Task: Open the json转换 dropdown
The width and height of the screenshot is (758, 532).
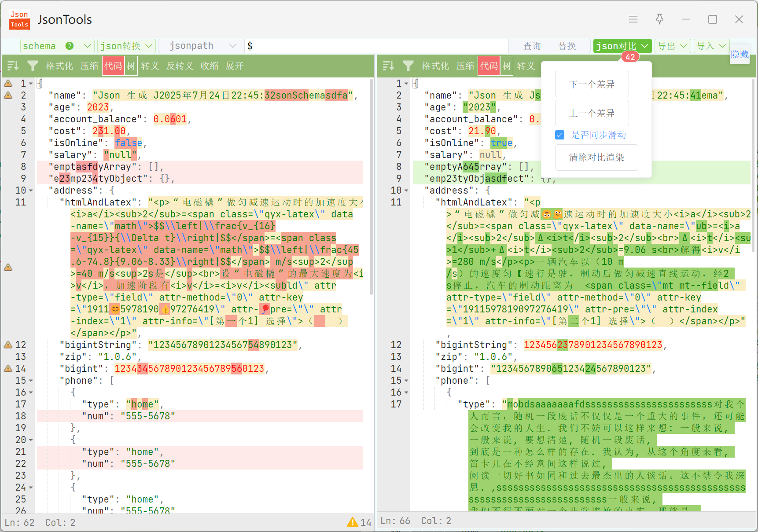Action: (x=126, y=46)
